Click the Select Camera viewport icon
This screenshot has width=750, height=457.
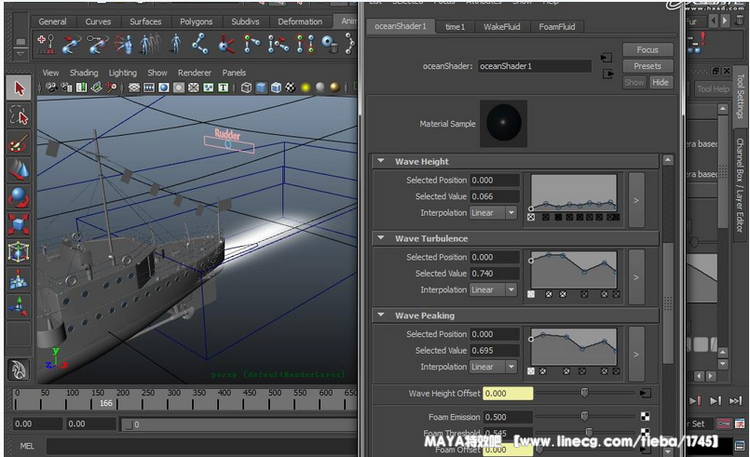pyautogui.click(x=51, y=88)
